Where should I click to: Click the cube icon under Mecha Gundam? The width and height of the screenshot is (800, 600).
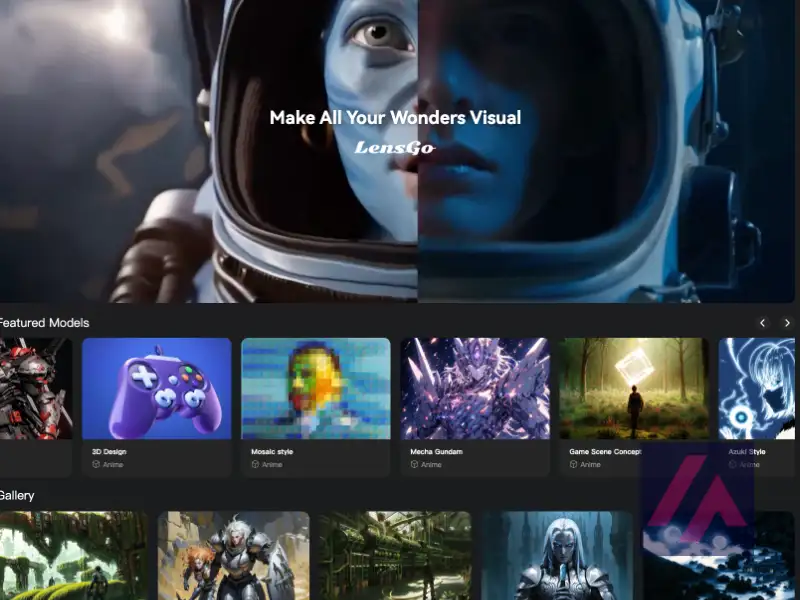[x=414, y=464]
